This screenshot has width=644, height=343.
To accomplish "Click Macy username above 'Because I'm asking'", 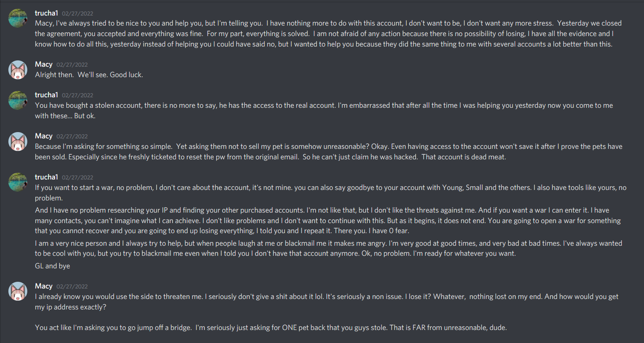I will (x=44, y=136).
